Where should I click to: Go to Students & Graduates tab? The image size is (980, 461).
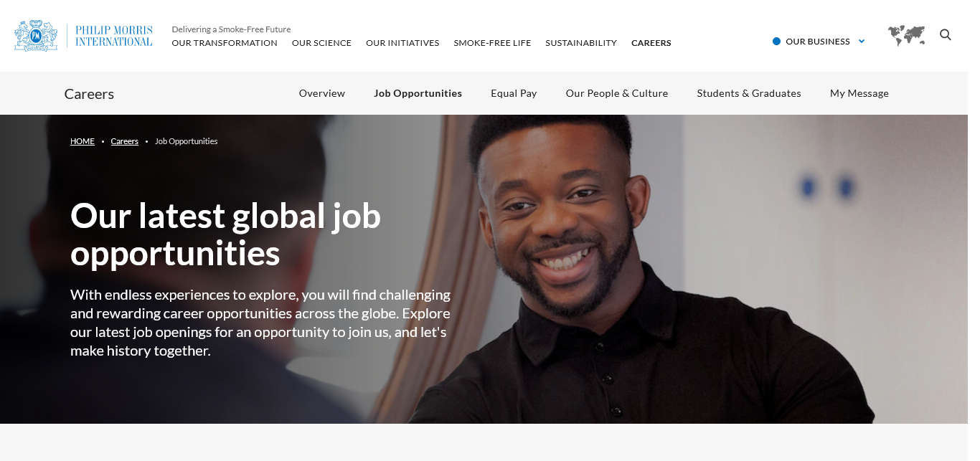(x=749, y=93)
